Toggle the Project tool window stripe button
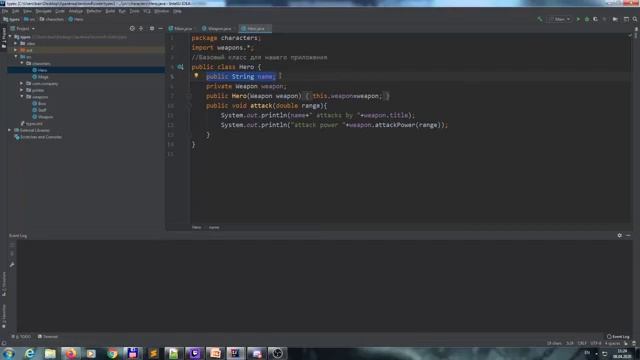640x360 pixels. [4, 38]
